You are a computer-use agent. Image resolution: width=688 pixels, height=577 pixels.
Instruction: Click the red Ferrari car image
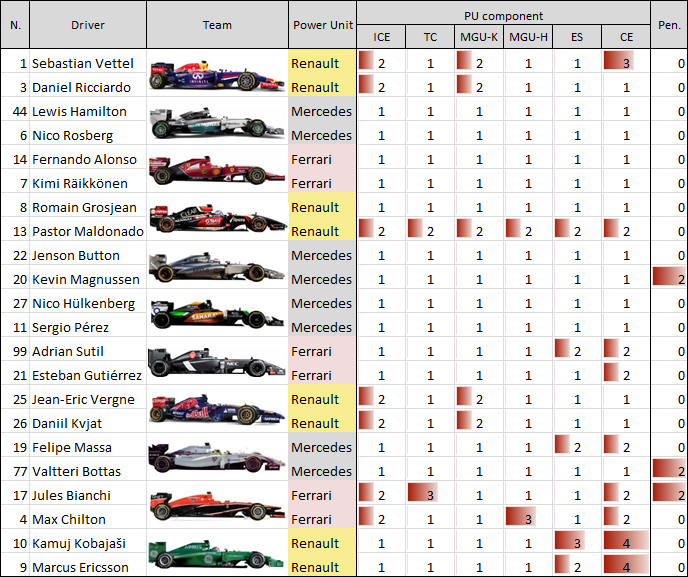pyautogui.click(x=217, y=171)
